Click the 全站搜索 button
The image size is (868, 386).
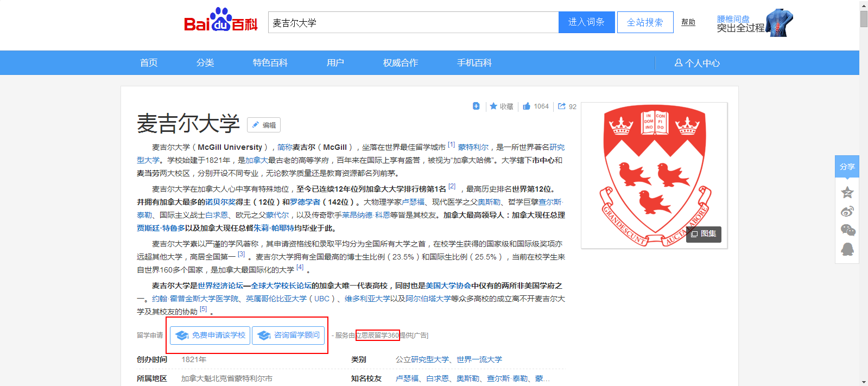[x=645, y=22]
